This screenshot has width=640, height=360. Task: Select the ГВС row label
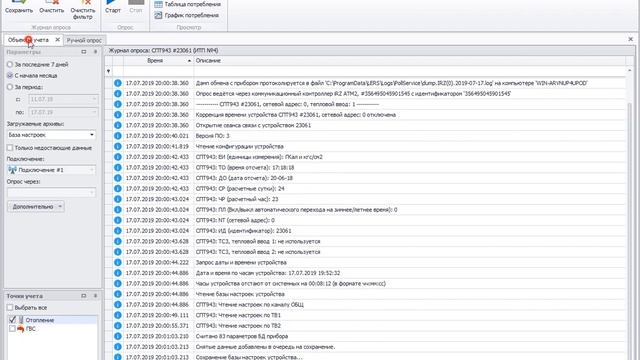(31, 329)
